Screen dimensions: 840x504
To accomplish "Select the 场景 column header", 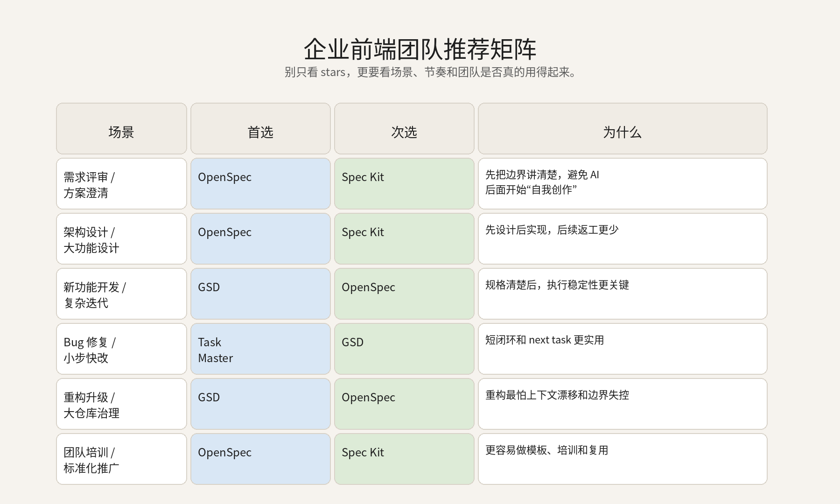I will point(121,128).
